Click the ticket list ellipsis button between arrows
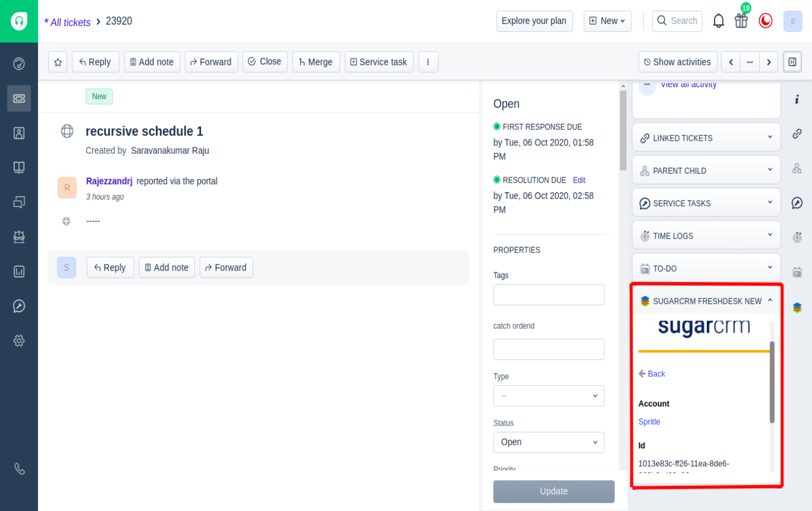The height and width of the screenshot is (511, 812). (750, 62)
